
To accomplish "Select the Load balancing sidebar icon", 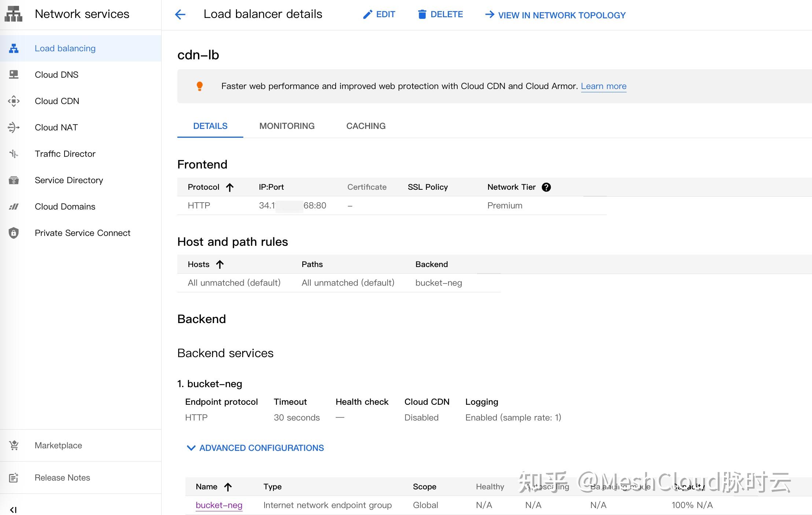I will point(14,48).
